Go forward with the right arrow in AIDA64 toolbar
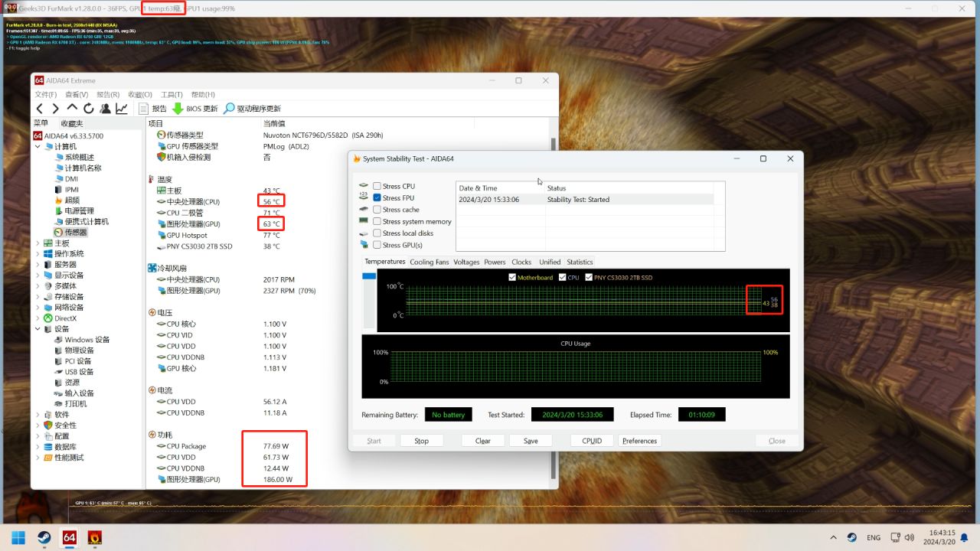This screenshot has height=551, width=980. (x=55, y=109)
